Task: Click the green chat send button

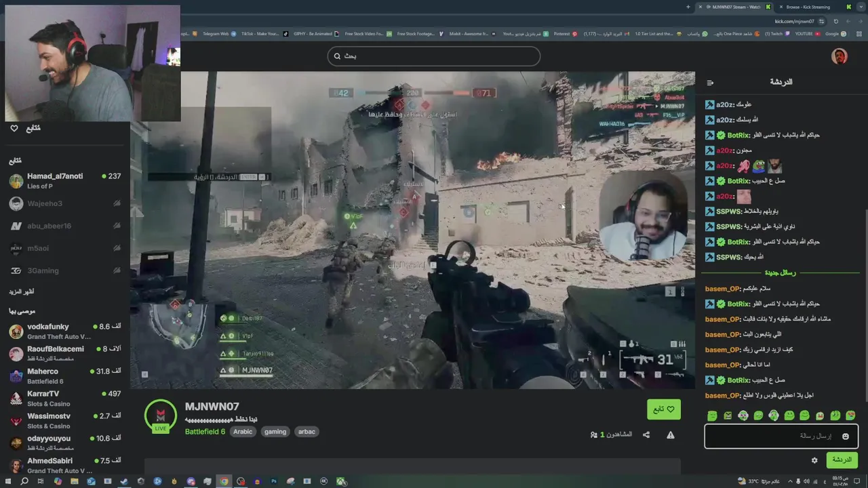Action: tap(842, 460)
